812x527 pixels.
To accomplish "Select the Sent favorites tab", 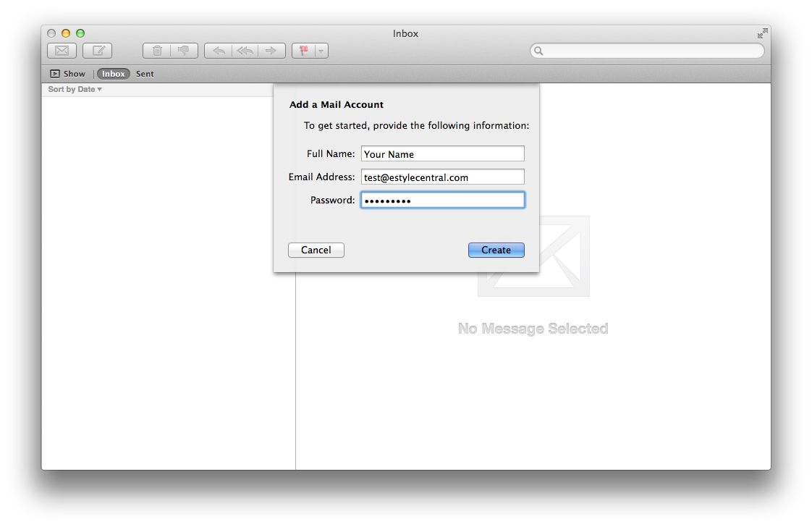I will pos(145,74).
